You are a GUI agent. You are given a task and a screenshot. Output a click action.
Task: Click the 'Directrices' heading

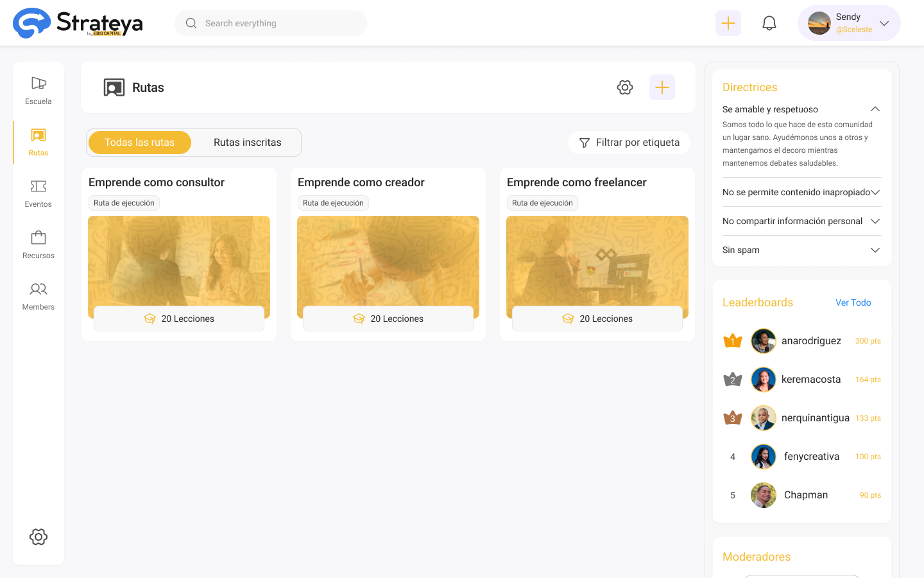point(750,87)
